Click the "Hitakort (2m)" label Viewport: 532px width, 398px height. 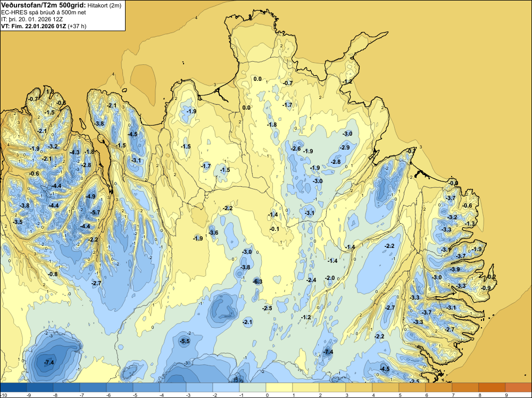coord(104,5)
